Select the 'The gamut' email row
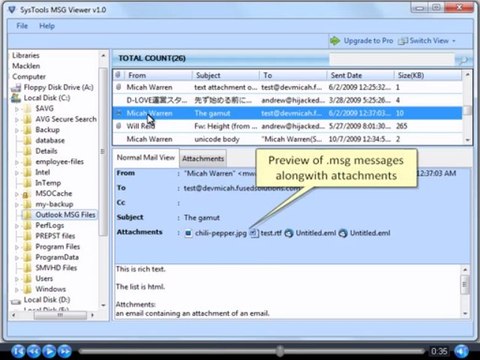This screenshot has height=360, width=480. point(287,113)
